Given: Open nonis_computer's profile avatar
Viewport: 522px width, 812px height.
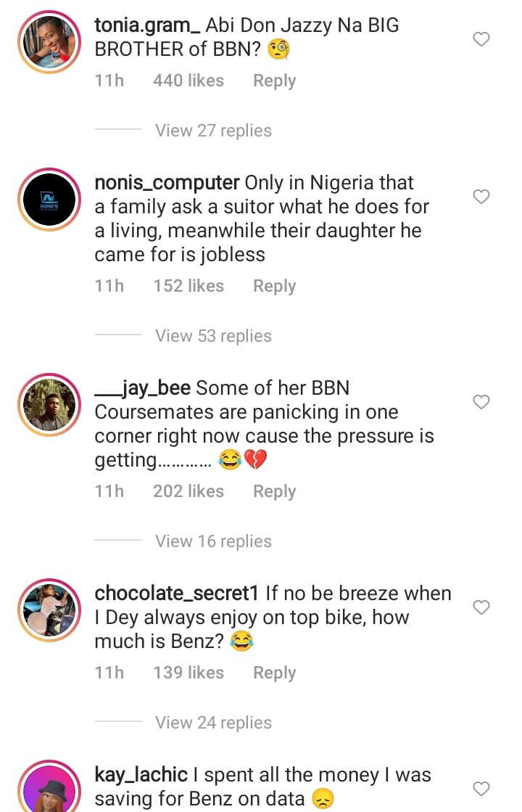Looking at the screenshot, I should [49, 200].
